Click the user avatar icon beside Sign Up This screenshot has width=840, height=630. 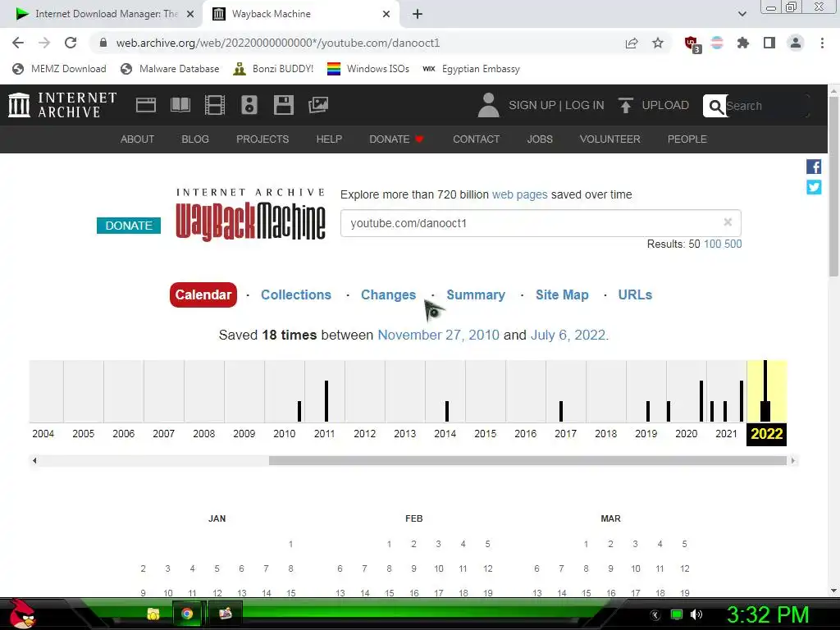(x=488, y=105)
